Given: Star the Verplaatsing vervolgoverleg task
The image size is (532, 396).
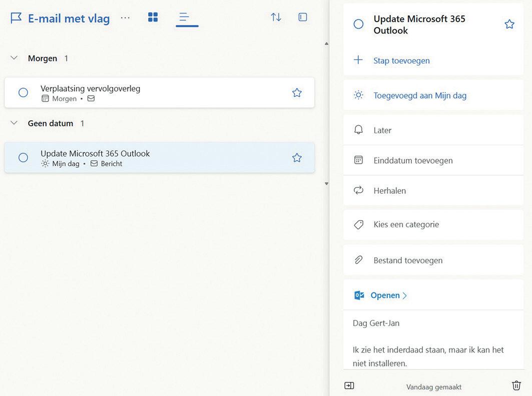Looking at the screenshot, I should (x=297, y=93).
